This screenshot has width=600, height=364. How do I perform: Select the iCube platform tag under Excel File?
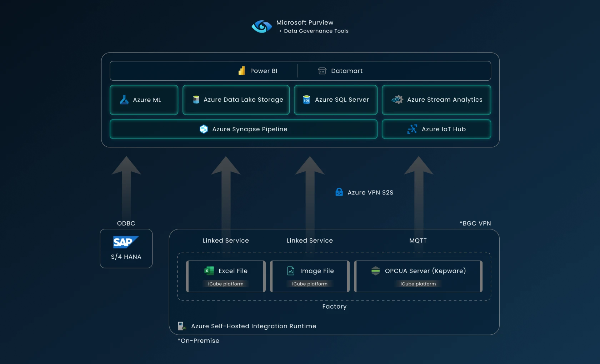click(226, 284)
